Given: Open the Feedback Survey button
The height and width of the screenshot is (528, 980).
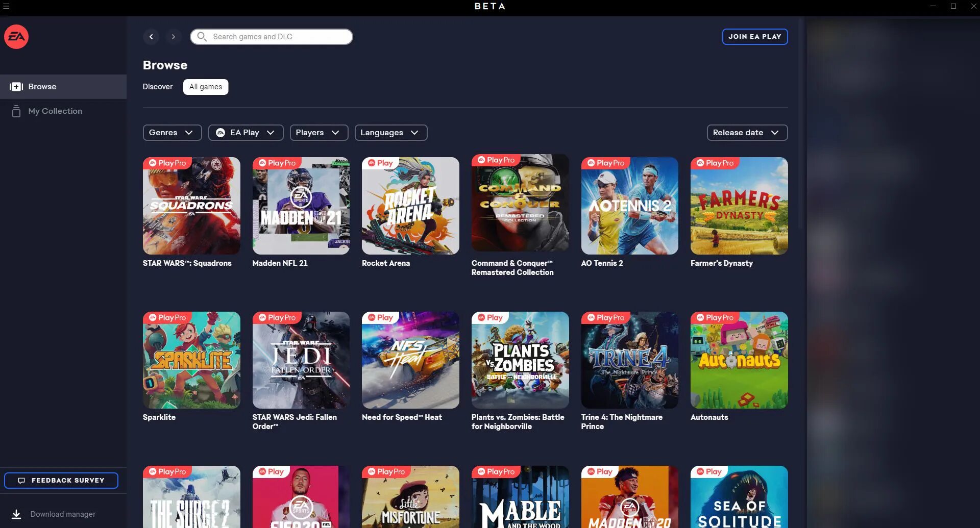Looking at the screenshot, I should pos(61,481).
